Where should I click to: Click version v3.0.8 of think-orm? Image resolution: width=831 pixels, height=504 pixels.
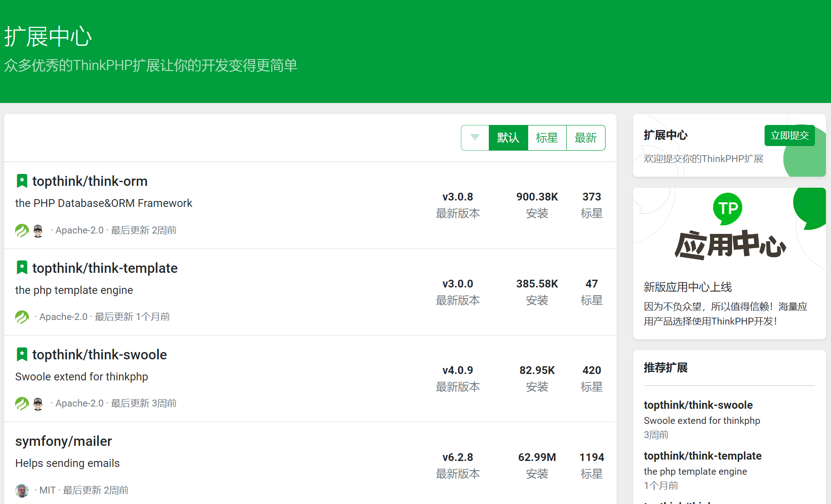(x=458, y=197)
